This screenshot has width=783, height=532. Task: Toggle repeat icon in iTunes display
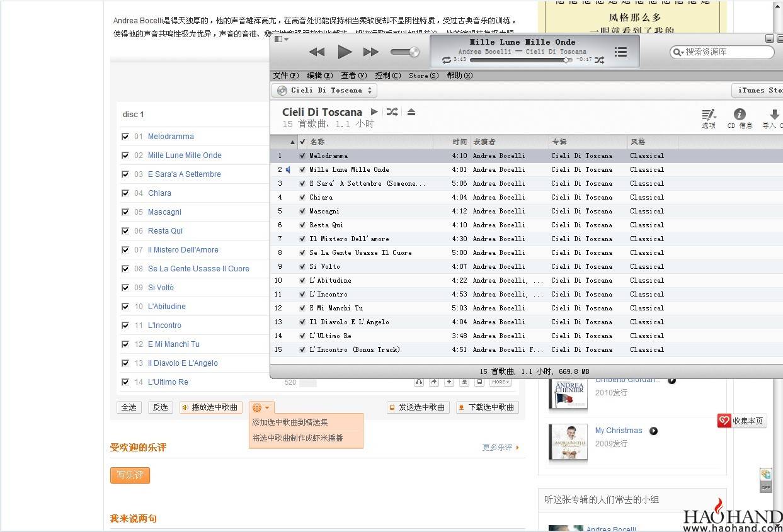446,60
